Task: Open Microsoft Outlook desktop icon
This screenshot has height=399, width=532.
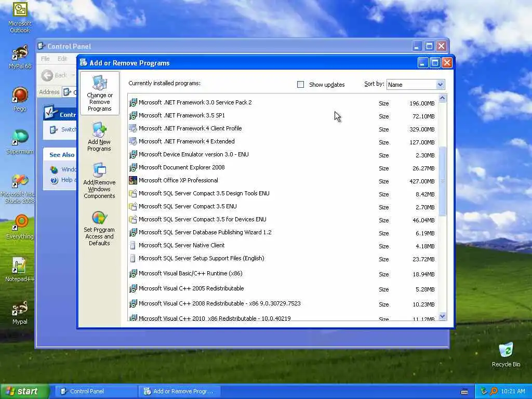Action: 20,18
